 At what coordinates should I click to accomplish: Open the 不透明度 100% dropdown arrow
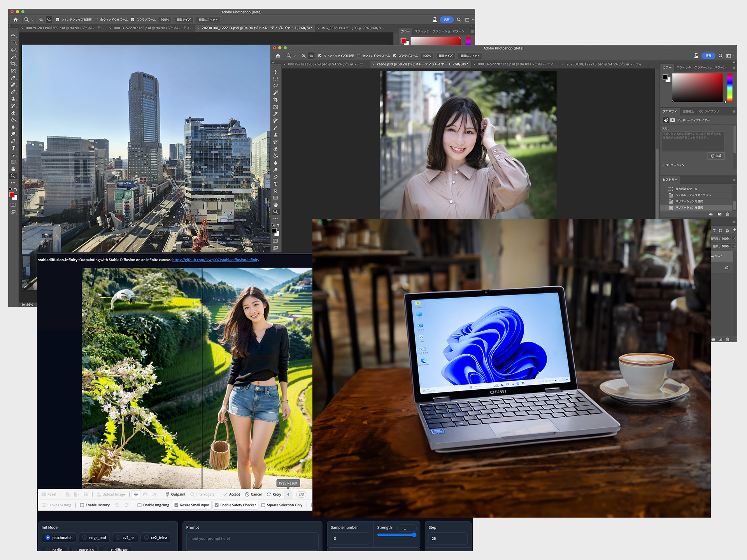coord(733,239)
